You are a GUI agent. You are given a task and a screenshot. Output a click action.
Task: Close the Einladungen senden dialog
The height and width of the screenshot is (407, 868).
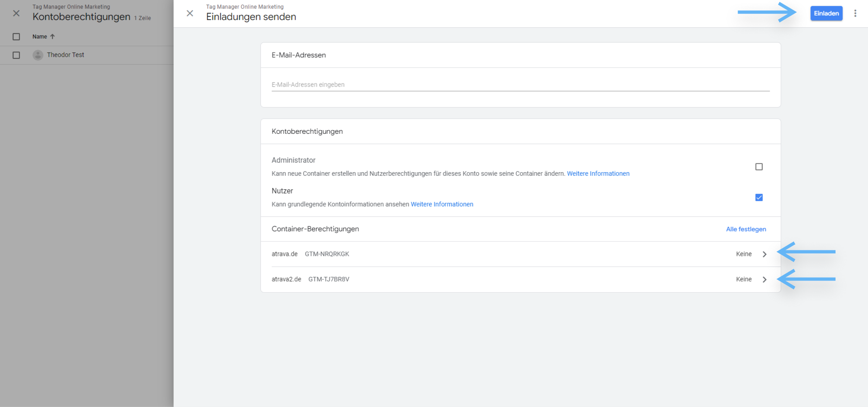(x=190, y=13)
